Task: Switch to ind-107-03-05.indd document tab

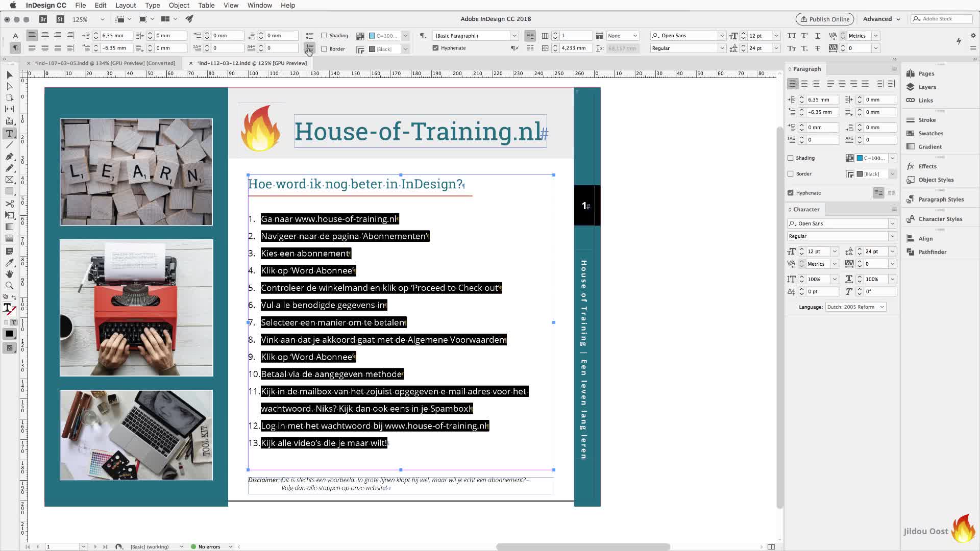Action: (105, 63)
